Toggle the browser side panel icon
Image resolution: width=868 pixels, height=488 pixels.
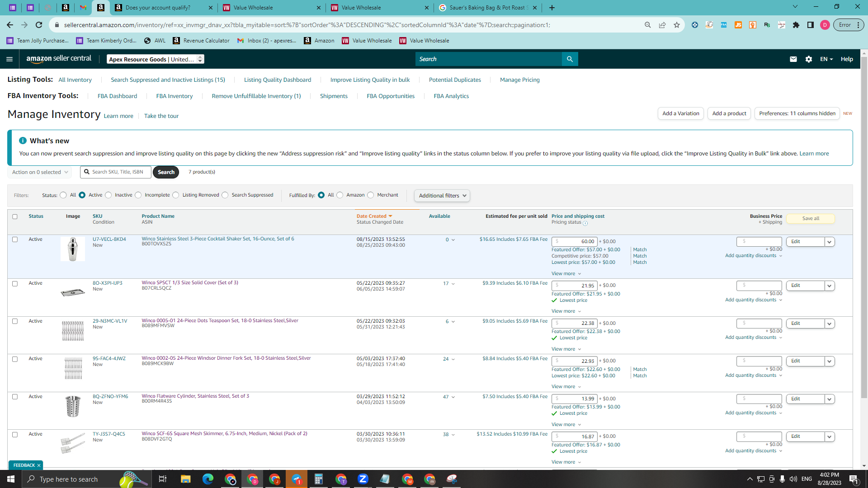point(811,25)
